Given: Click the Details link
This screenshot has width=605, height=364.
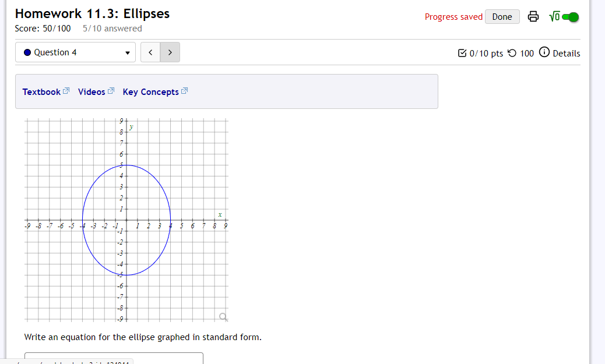Looking at the screenshot, I should point(567,52).
